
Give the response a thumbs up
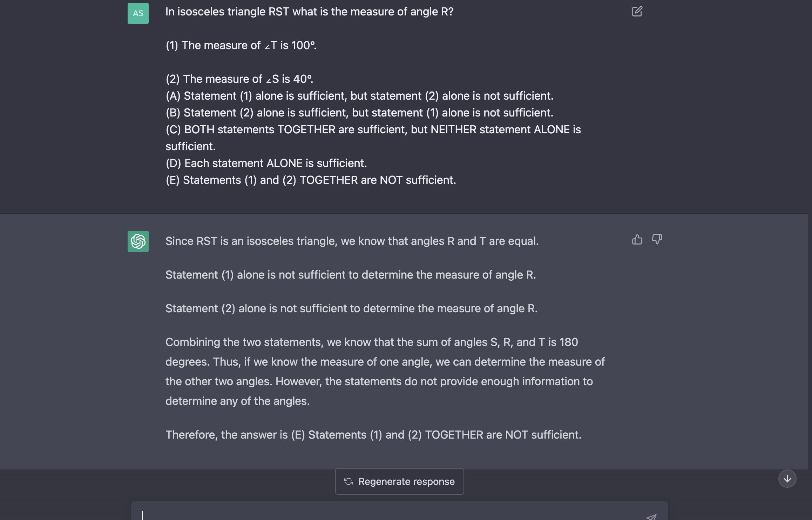click(x=637, y=240)
